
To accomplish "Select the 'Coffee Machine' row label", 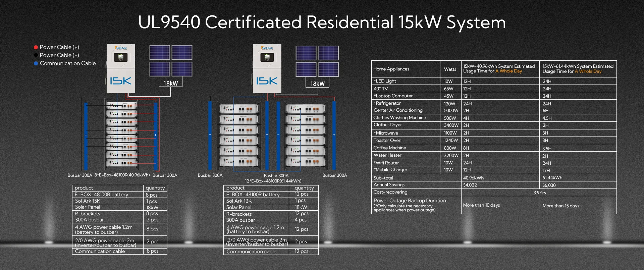I will (390, 148).
